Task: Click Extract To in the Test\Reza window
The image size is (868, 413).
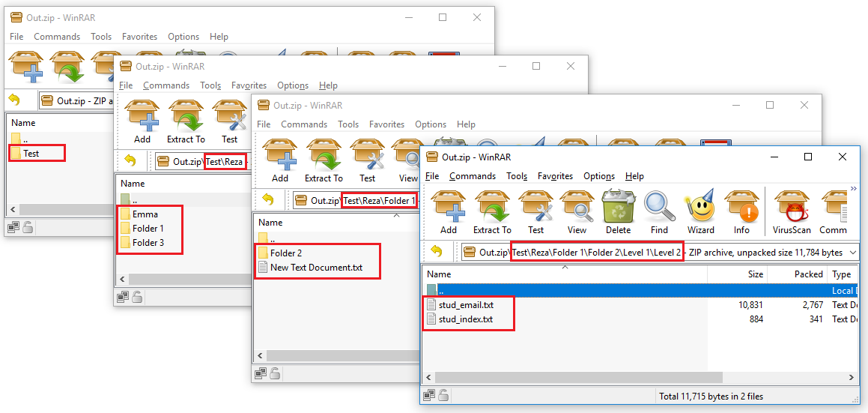Action: (x=186, y=122)
